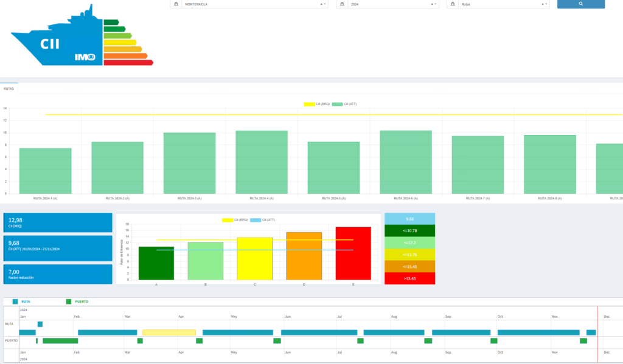Select the RUTAS tab
The height and width of the screenshot is (364, 623).
(9, 88)
